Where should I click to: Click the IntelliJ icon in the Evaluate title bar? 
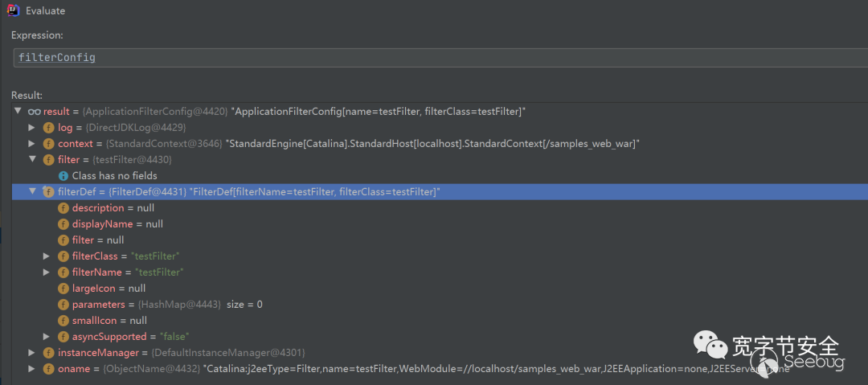pyautogui.click(x=14, y=10)
